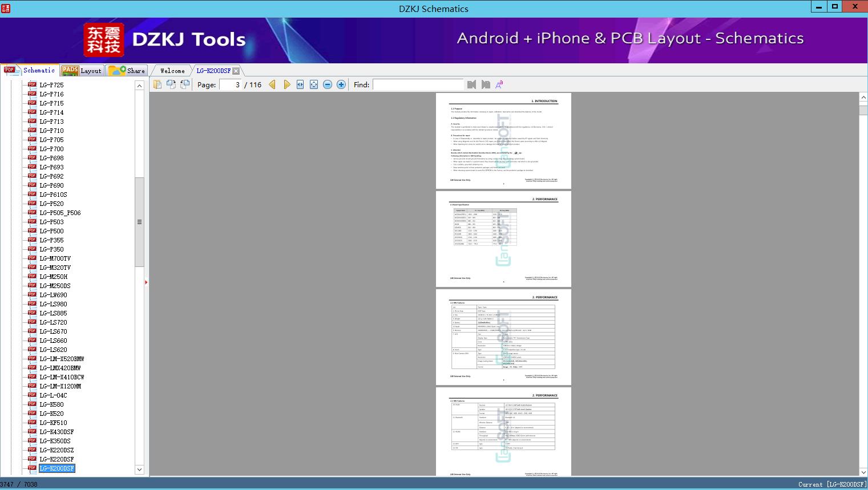This screenshot has width=868, height=490.
Task: Find previous match icon
Action: [471, 84]
